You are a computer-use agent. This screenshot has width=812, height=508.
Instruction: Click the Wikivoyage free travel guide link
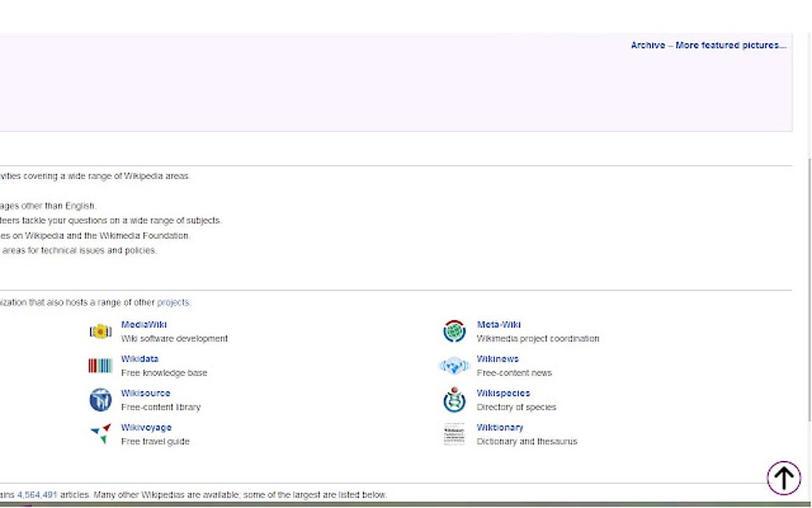click(146, 427)
